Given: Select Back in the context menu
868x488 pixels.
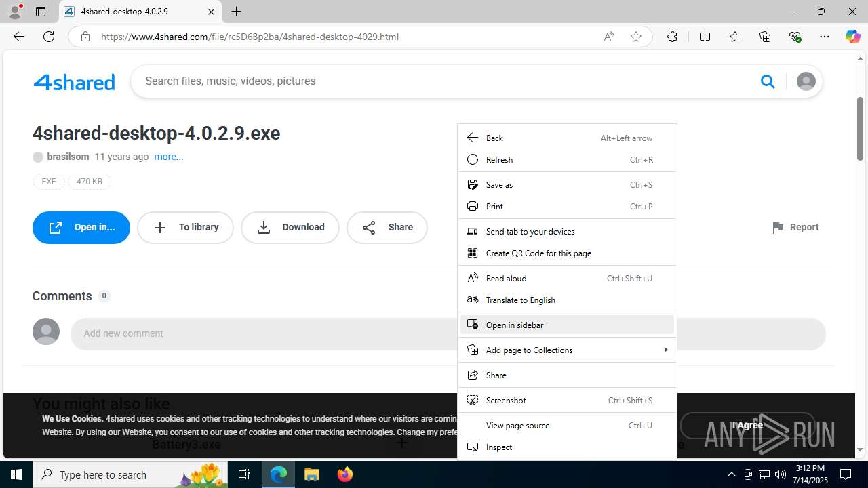Looking at the screenshot, I should click(567, 138).
